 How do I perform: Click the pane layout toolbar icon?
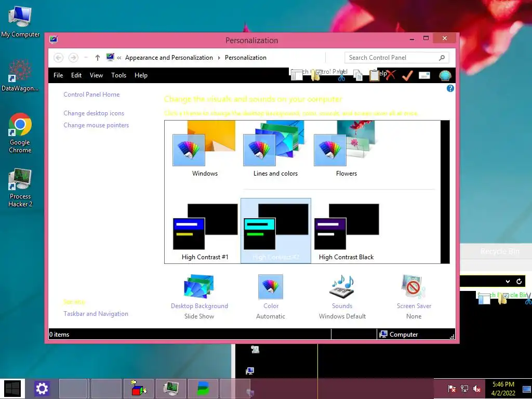click(x=297, y=75)
